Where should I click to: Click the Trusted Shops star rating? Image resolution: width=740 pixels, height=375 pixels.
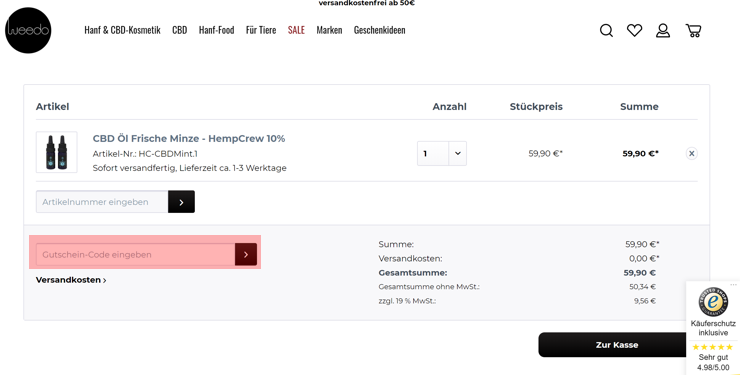713,347
